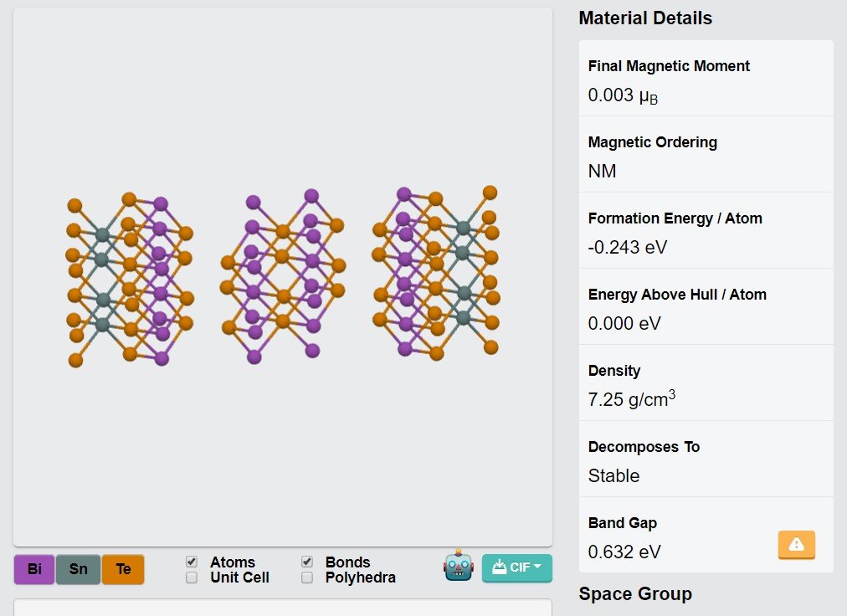Click the Energy Above Hull label
The width and height of the screenshot is (847, 616).
coord(677,295)
